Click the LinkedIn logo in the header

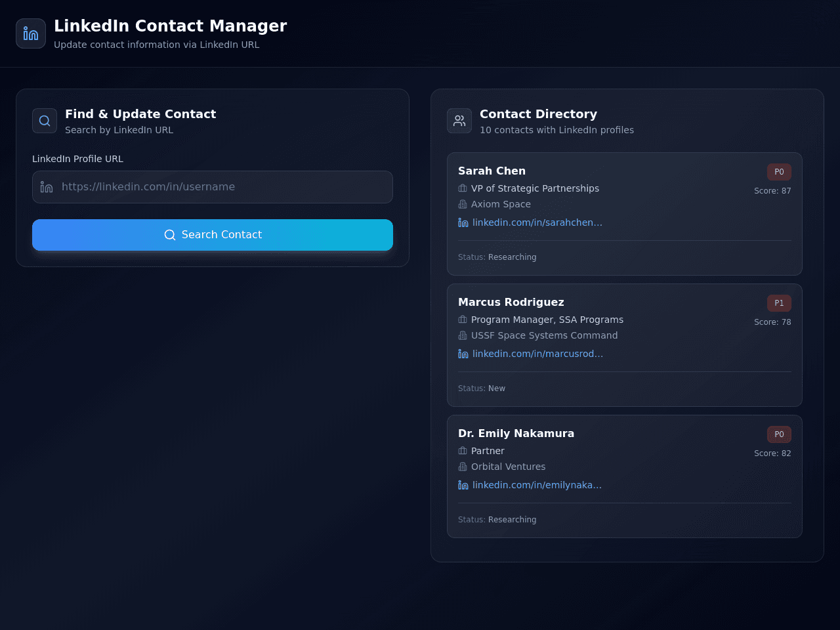tap(31, 33)
